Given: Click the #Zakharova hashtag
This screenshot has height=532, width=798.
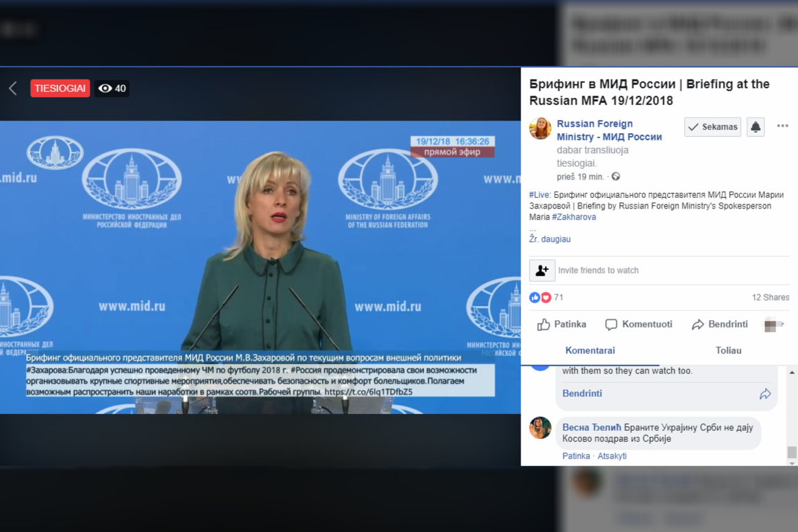Looking at the screenshot, I should coord(574,217).
